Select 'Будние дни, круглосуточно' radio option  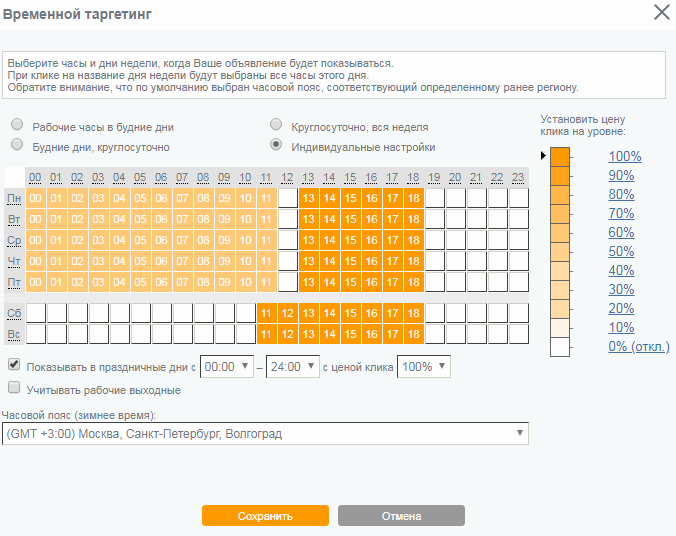[17, 147]
